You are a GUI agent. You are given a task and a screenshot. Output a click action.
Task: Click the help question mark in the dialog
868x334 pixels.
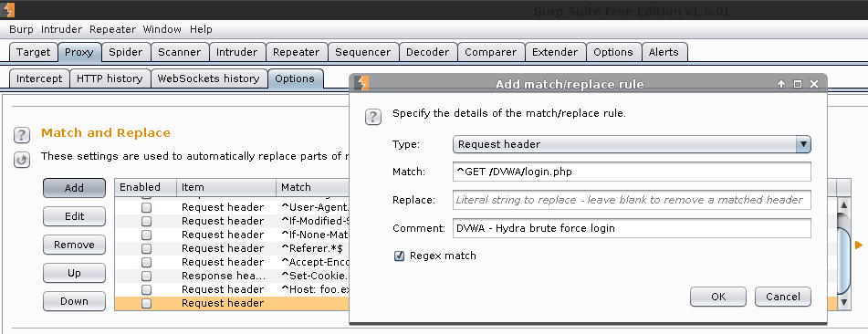click(373, 117)
